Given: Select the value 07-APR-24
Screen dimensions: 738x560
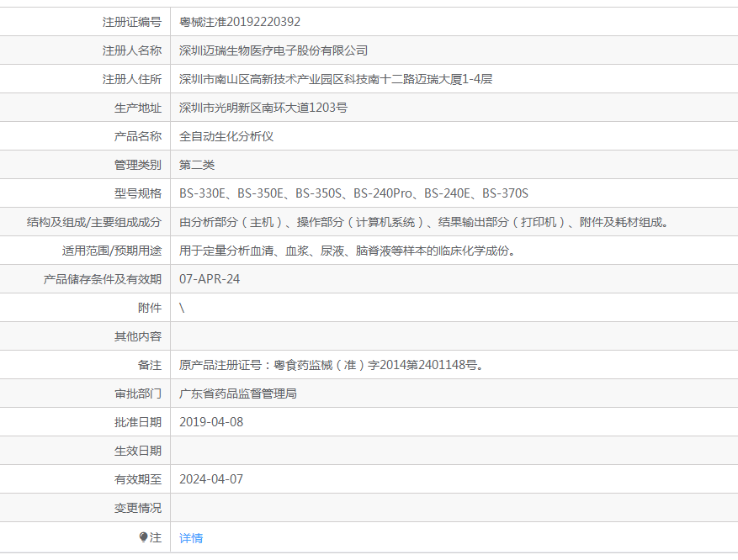Looking at the screenshot, I should [210, 279].
